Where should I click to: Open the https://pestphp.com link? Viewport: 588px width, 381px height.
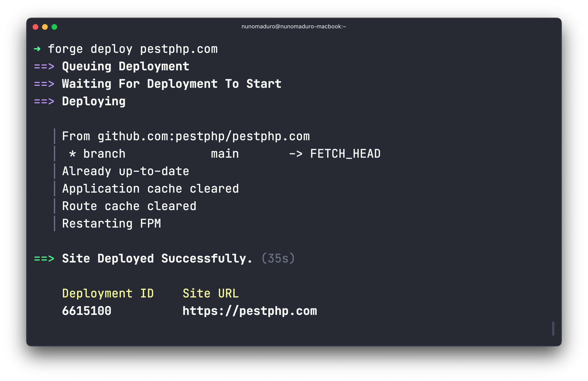tap(250, 311)
